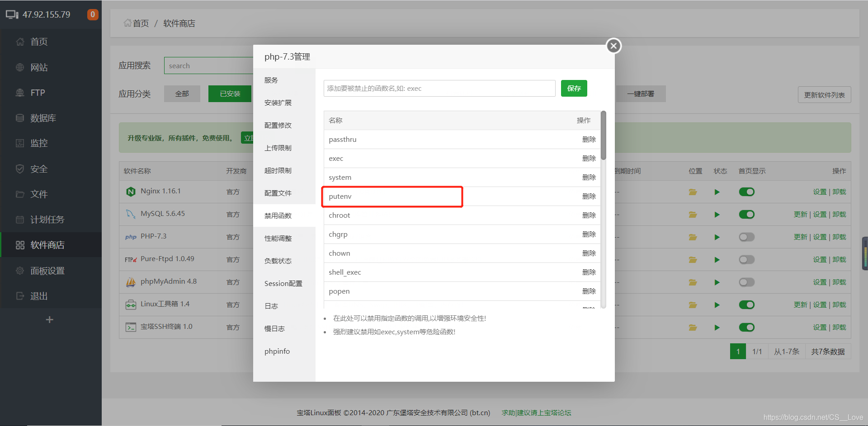
Task: Delete the exec disabled function
Action: coord(589,159)
